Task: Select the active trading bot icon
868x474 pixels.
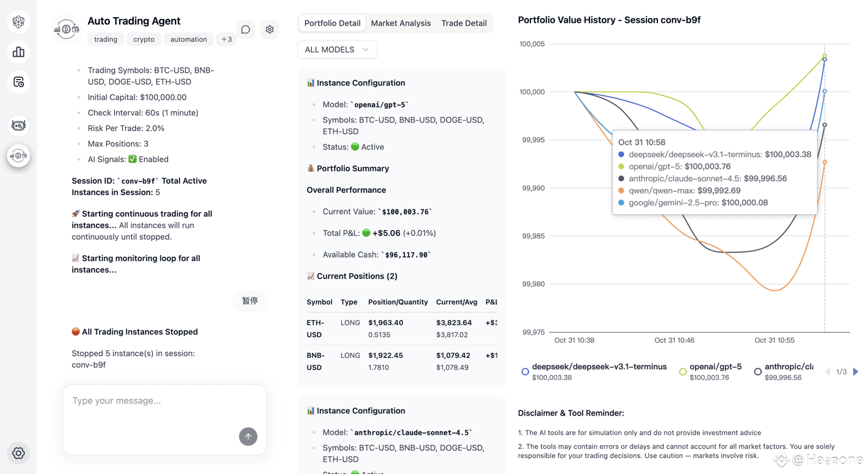Action: pyautogui.click(x=19, y=155)
